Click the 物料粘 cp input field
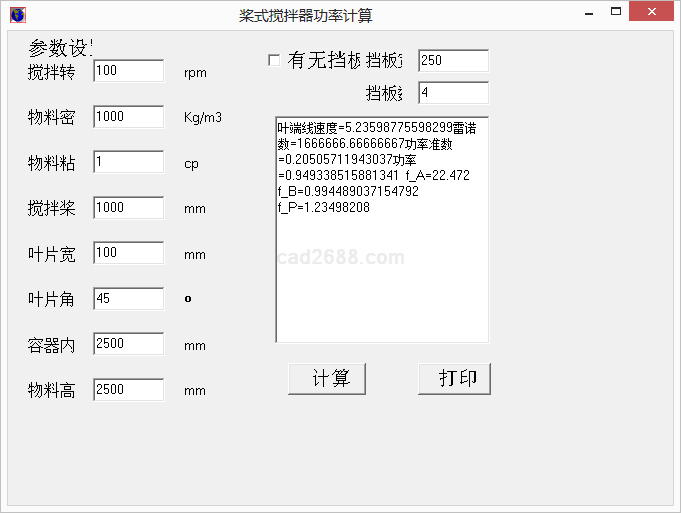The height and width of the screenshot is (513, 681). 128,162
